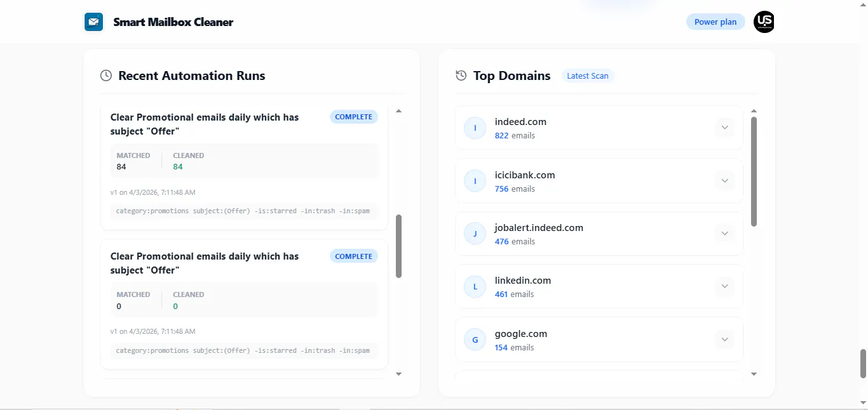Screen dimensions: 868x410
Task: Expand the icicibank.com domain row
Action: (724, 182)
